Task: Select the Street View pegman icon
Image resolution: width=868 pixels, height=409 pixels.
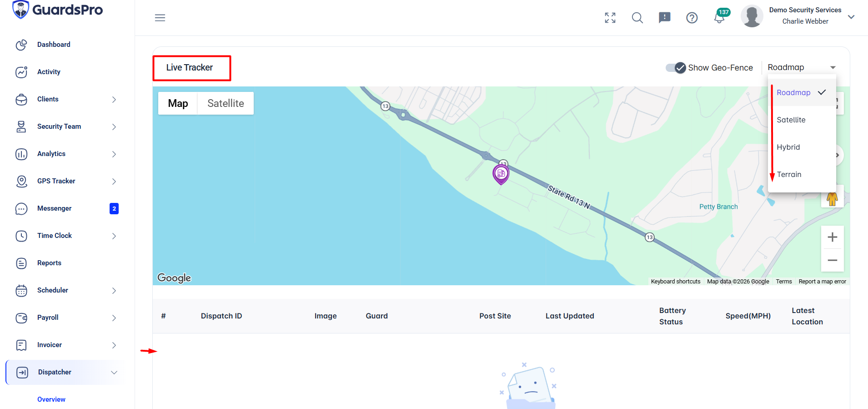Action: point(832,199)
